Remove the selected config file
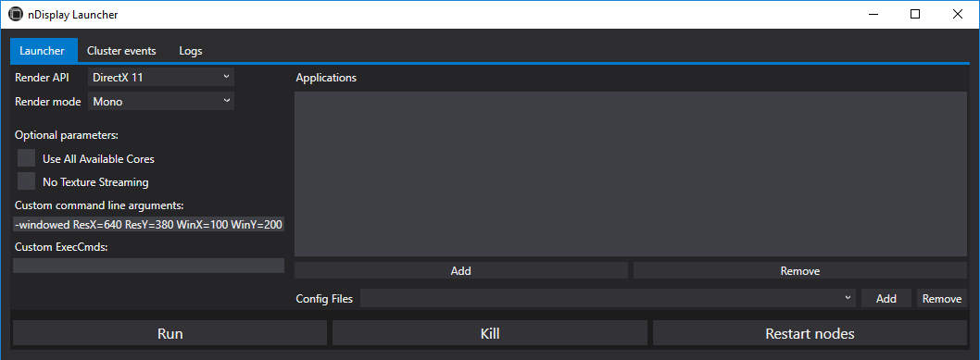Screen dimensions: 980x360 [x=942, y=298]
